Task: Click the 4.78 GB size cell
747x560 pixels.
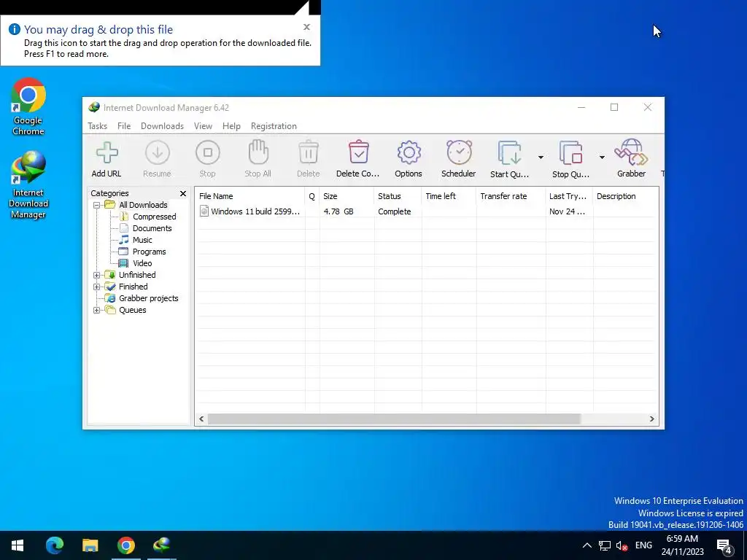Action: pyautogui.click(x=338, y=212)
